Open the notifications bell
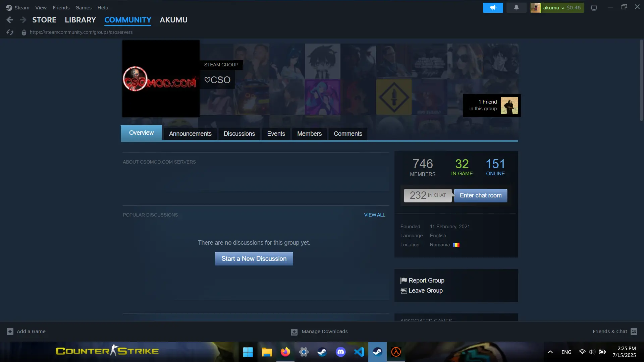The height and width of the screenshot is (362, 644). pos(516,8)
